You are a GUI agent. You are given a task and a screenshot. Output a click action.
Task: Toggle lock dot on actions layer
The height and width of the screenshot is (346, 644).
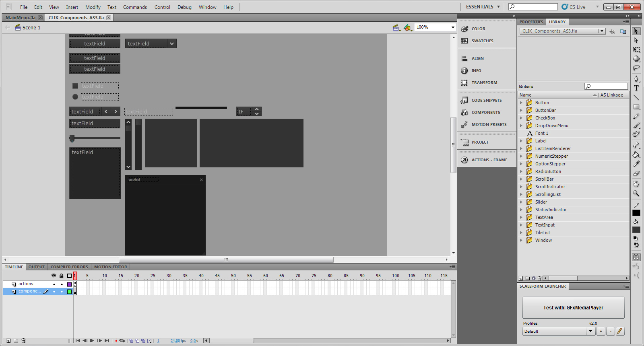(62, 284)
